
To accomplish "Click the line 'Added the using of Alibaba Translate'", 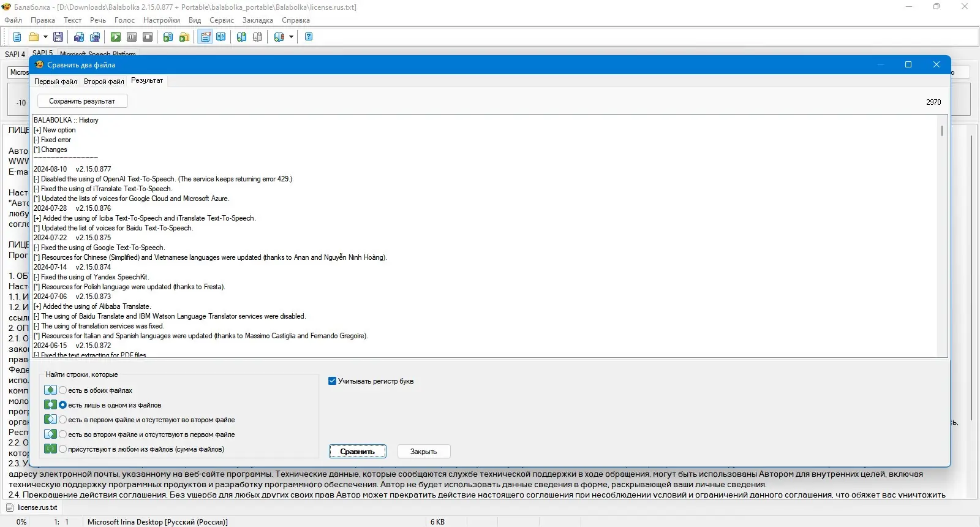I will 92,306.
